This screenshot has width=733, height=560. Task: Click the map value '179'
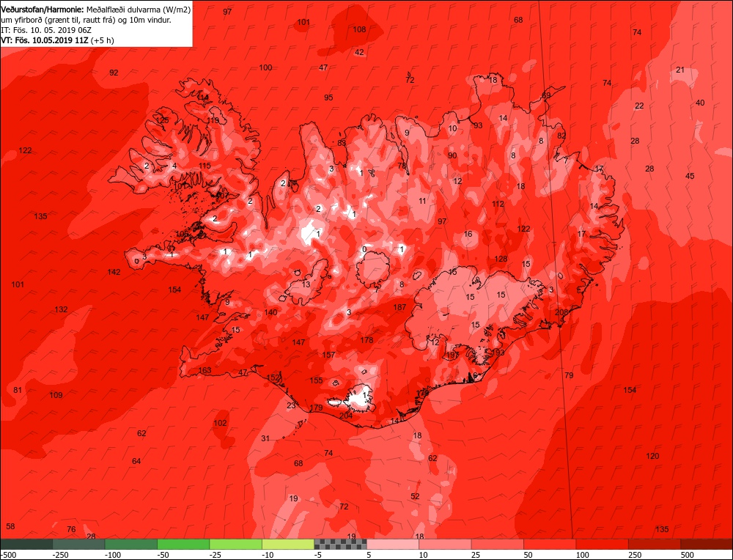[x=316, y=408]
